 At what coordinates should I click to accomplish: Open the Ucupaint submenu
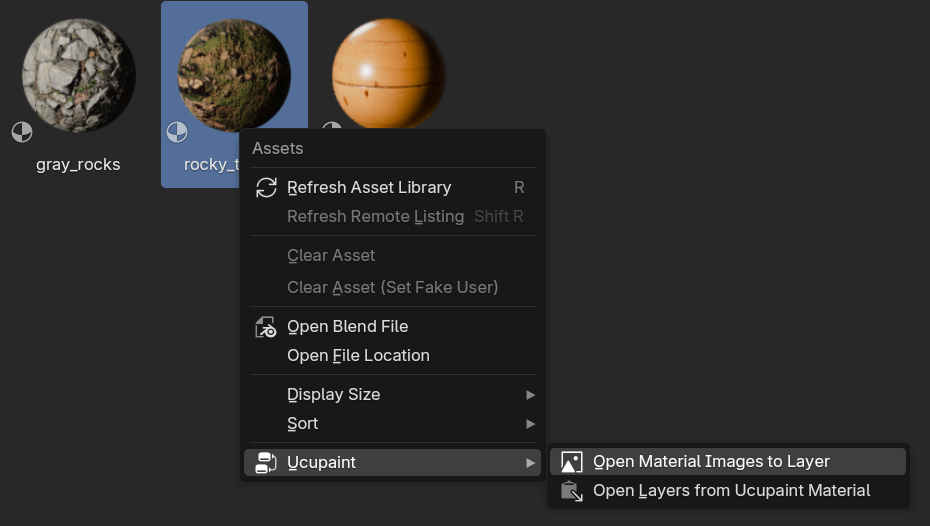pos(393,463)
